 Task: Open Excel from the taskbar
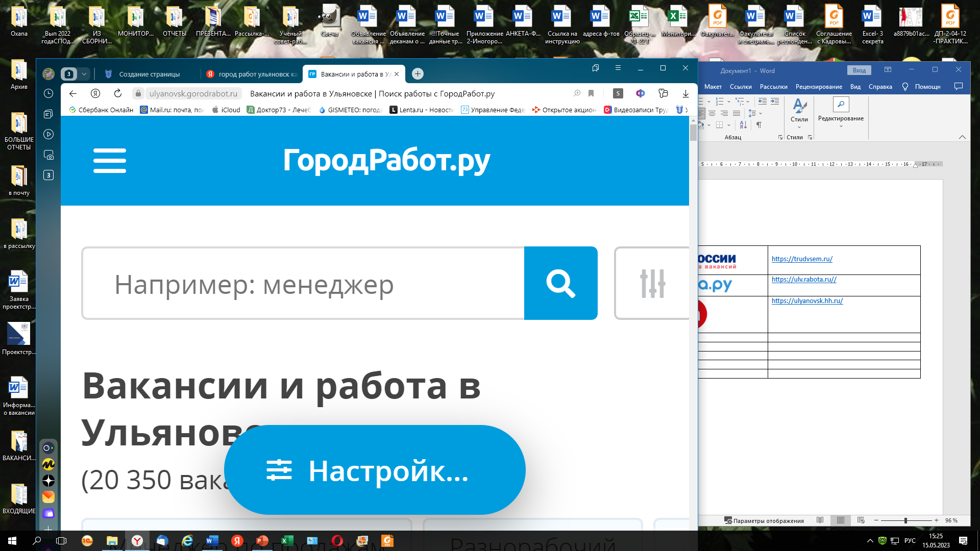[287, 541]
